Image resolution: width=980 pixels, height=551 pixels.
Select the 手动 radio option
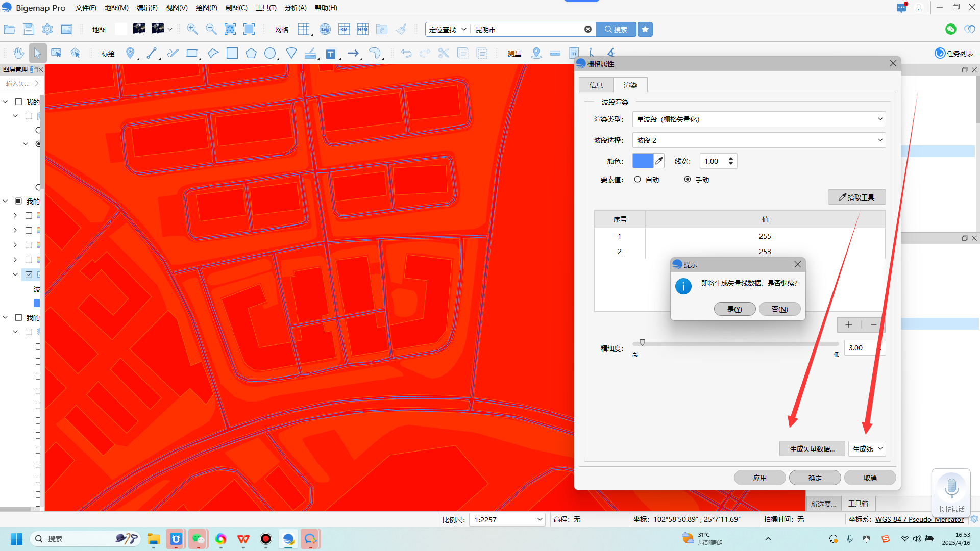point(688,180)
